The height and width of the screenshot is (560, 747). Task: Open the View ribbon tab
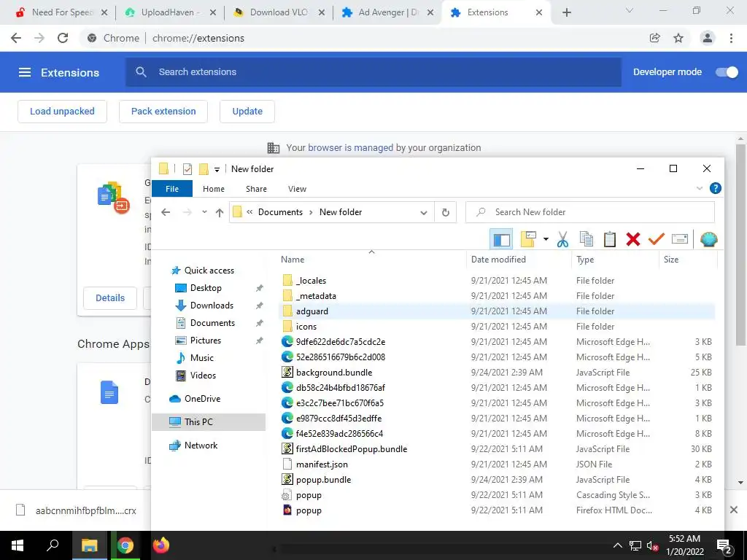click(298, 189)
